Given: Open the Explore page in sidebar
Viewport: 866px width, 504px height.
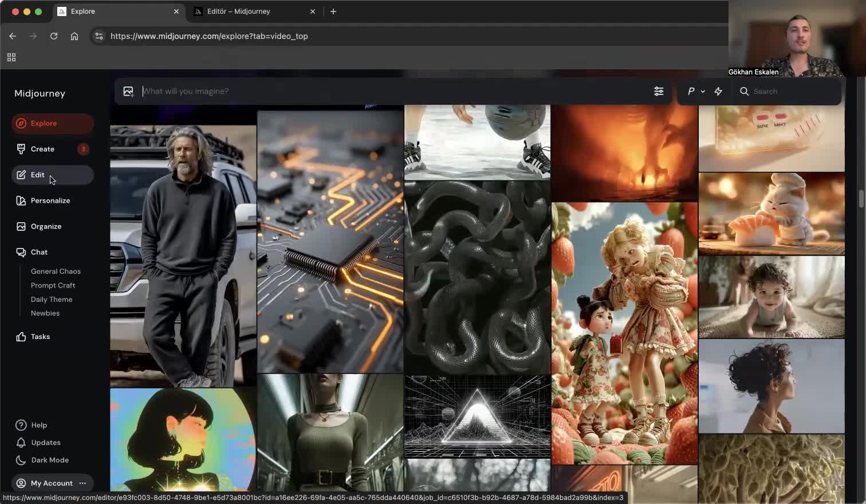Looking at the screenshot, I should tap(52, 123).
